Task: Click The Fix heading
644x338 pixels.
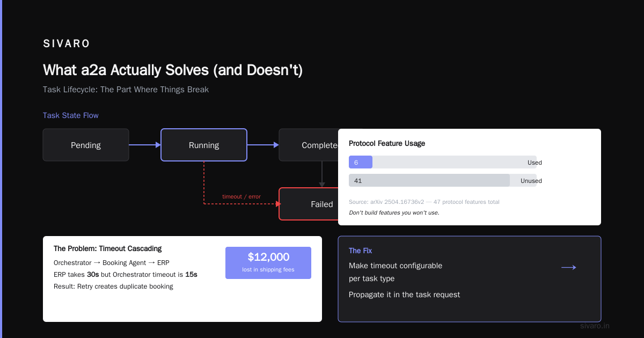Action: (x=360, y=251)
